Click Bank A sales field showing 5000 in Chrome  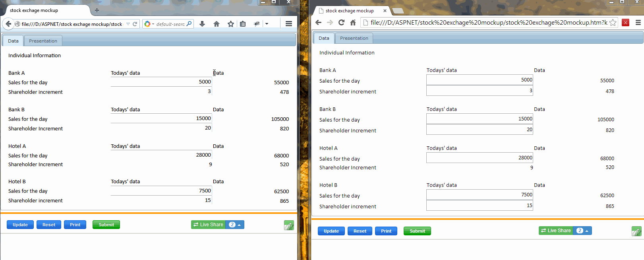480,80
